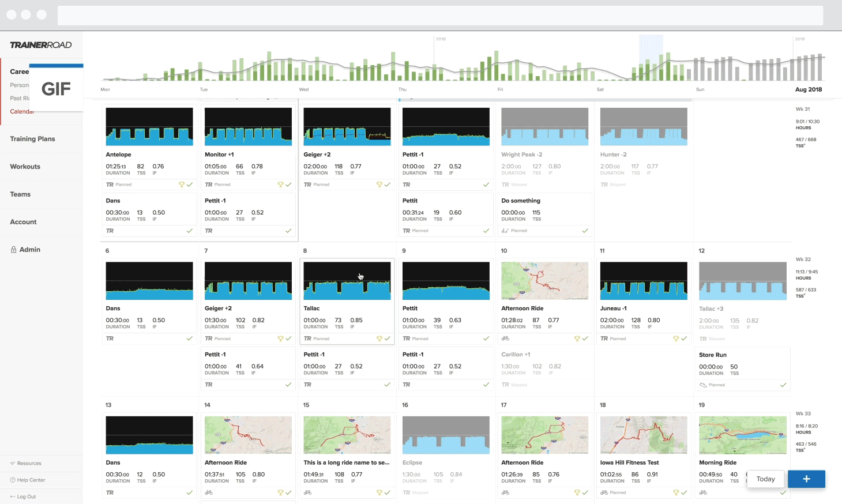Click the 'Carillon +1' workout title
This screenshot has width=842, height=504.
point(516,355)
